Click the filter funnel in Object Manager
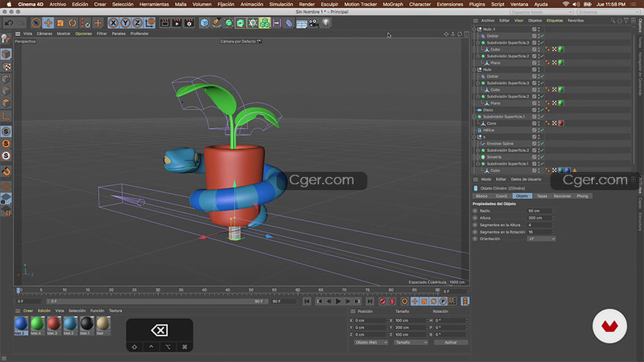The width and height of the screenshot is (644, 362). (626, 20)
